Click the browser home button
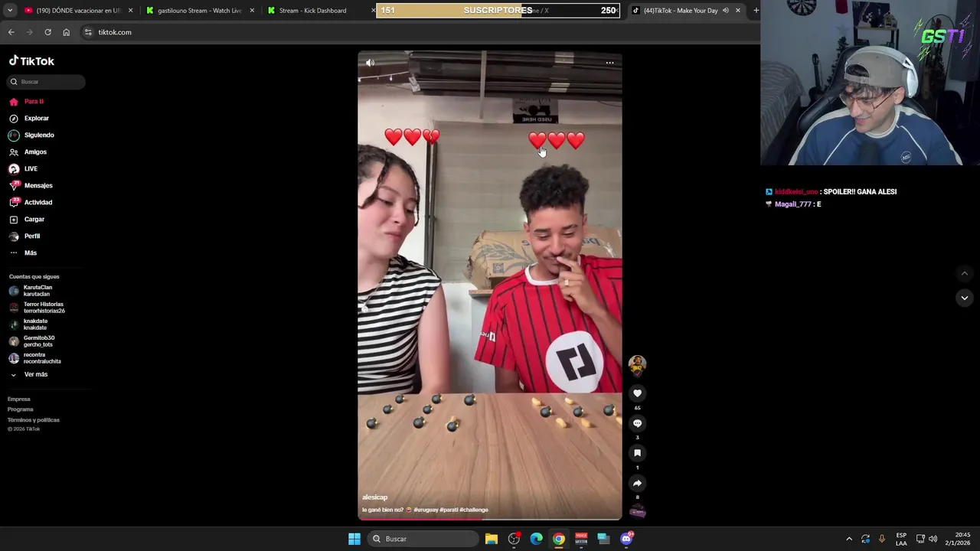 66,32
